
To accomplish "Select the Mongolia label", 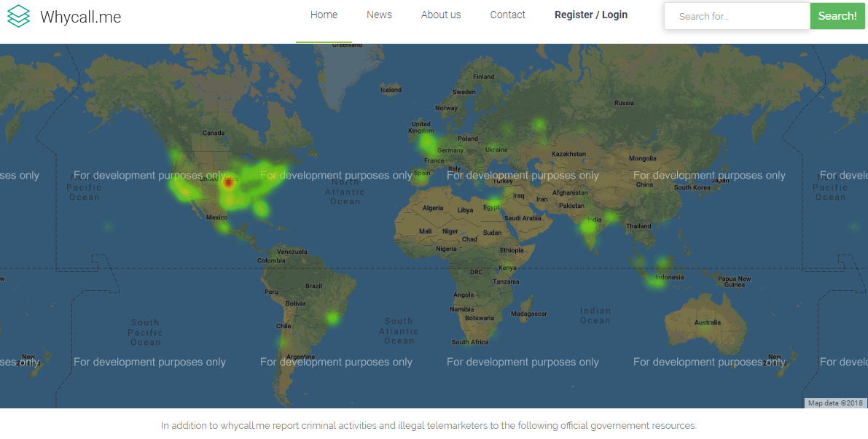I will pos(643,158).
